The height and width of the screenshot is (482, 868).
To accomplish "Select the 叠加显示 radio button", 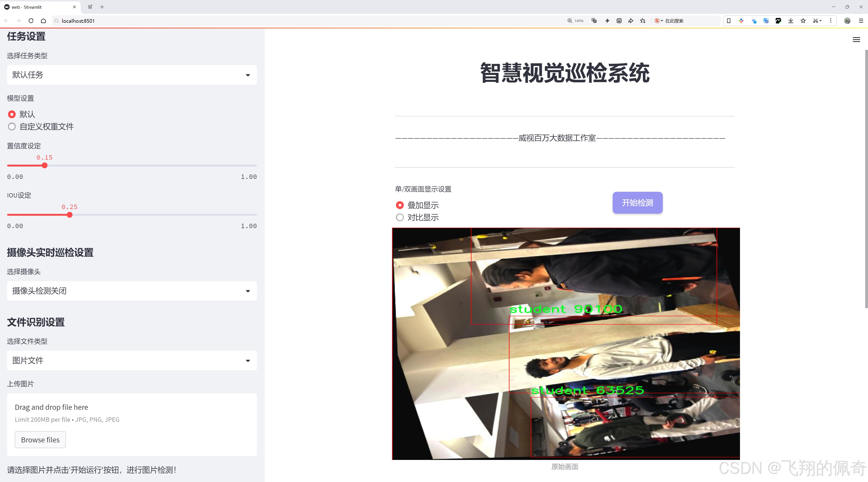I will coord(400,205).
